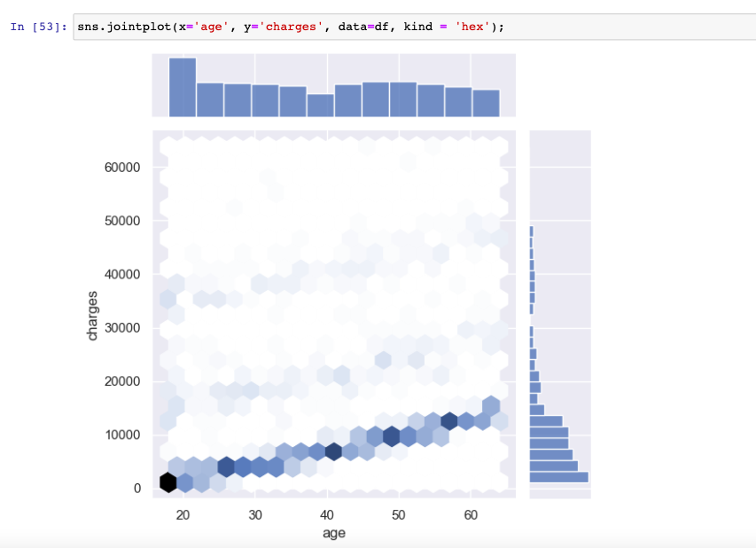
Task: Click the 0 y-axis tick label
Action: point(137,489)
